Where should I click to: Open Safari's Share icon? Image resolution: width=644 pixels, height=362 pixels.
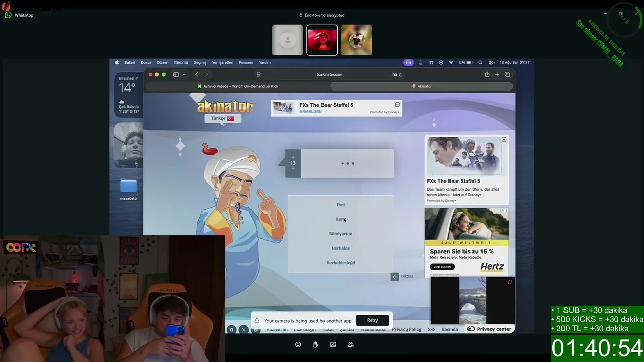[x=487, y=74]
